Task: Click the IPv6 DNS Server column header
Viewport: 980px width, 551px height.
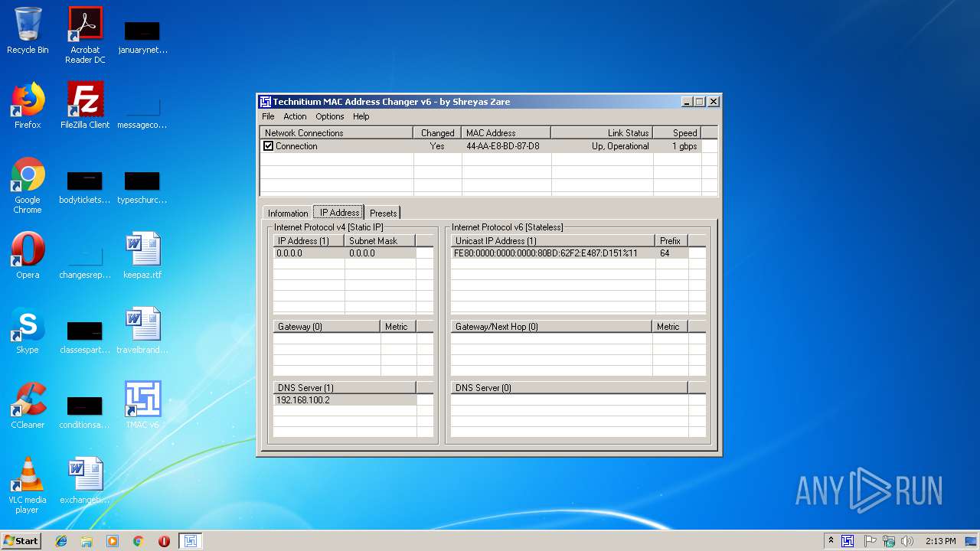Action: pos(569,388)
